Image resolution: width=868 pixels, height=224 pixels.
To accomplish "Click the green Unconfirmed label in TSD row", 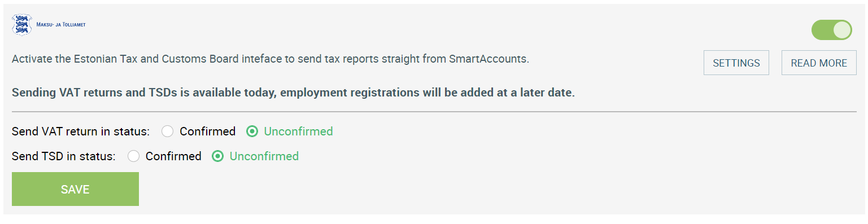I will pyautogui.click(x=264, y=156).
